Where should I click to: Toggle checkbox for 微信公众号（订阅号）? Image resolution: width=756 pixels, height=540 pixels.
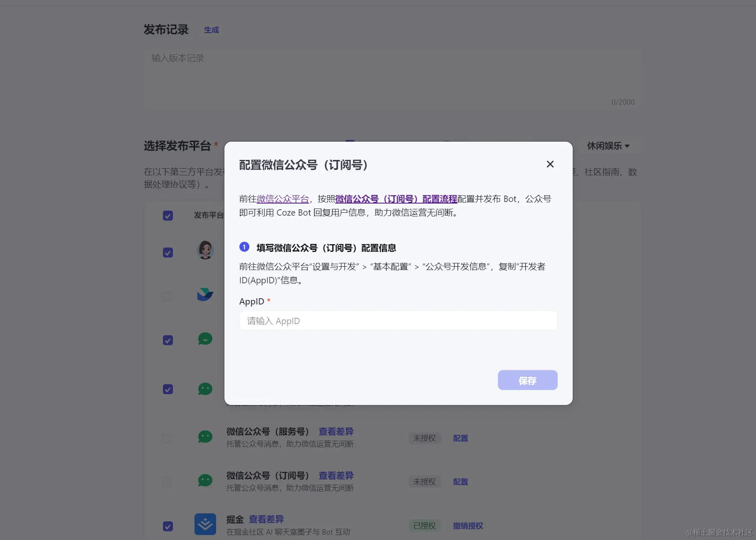click(x=167, y=482)
